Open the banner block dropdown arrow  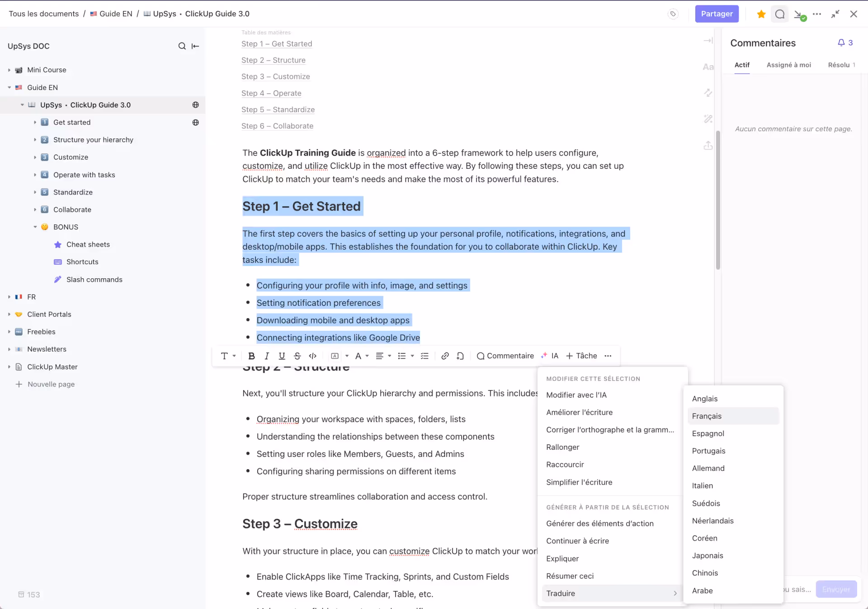[347, 356]
